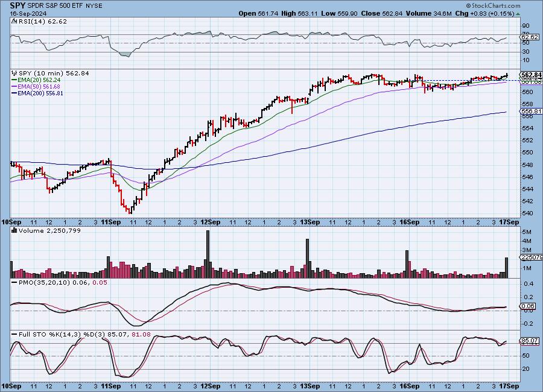Click the navy EMA(200) legend line
The image size is (543, 392).
pos(14,93)
